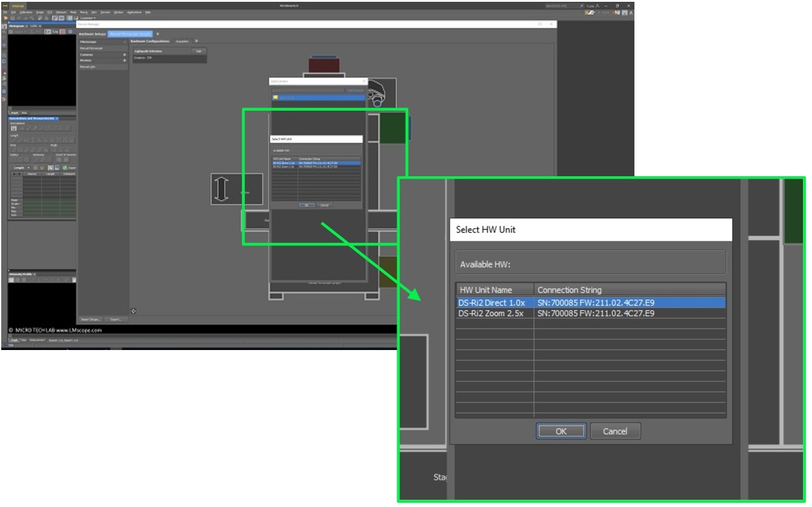
Task: Switch to the Acquisition tab
Action: pos(182,41)
